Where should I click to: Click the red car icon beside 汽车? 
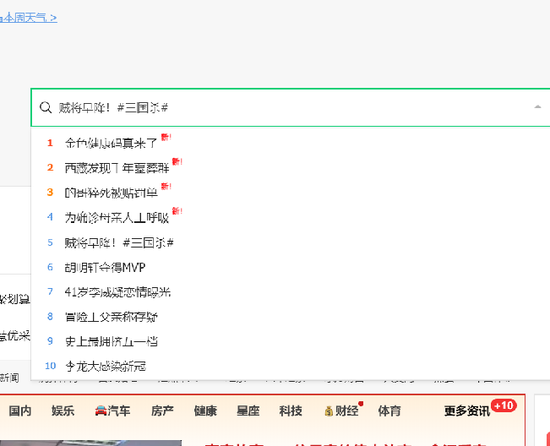coord(101,411)
